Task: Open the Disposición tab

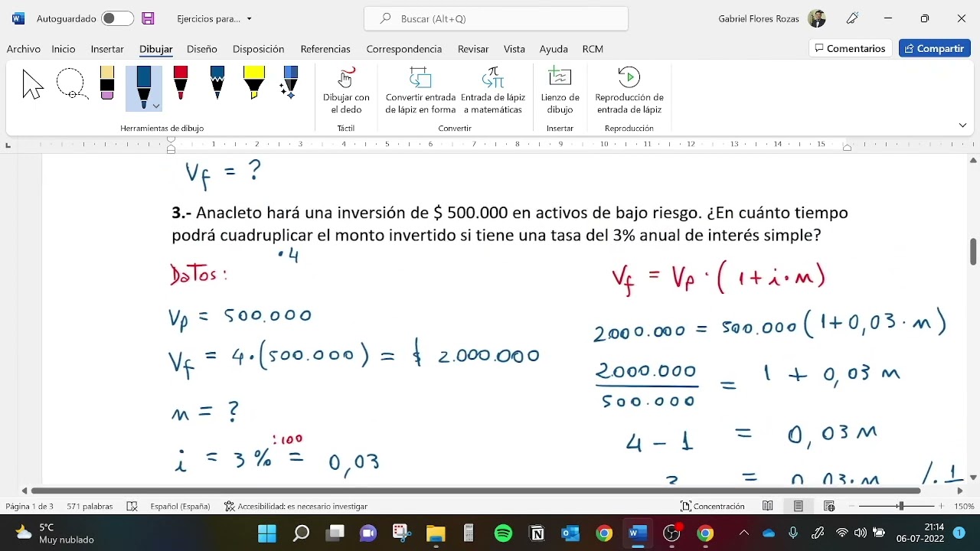Action: [259, 49]
